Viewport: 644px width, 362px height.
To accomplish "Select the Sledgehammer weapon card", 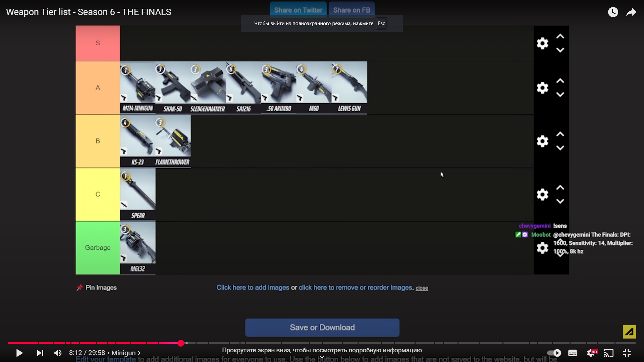I will tap(208, 88).
